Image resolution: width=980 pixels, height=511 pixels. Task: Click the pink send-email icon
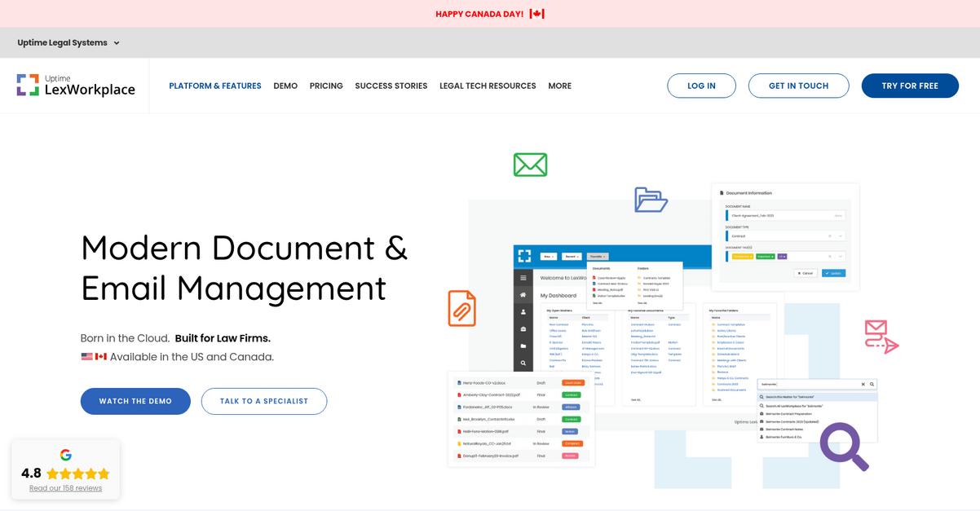click(881, 337)
